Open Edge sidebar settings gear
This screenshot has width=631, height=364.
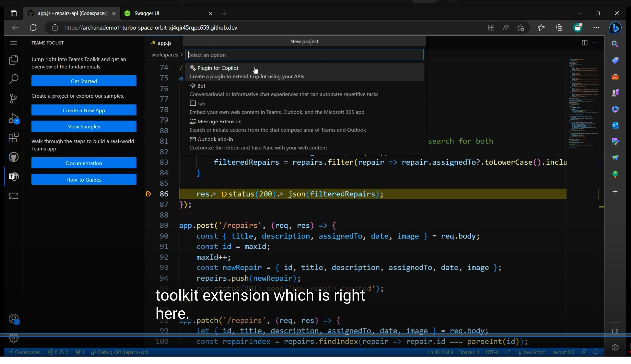(615, 348)
